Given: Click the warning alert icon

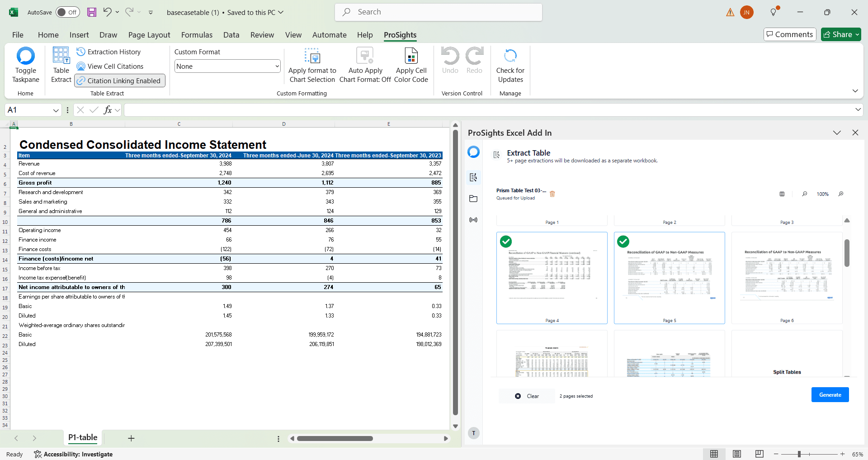Looking at the screenshot, I should 730,13.
